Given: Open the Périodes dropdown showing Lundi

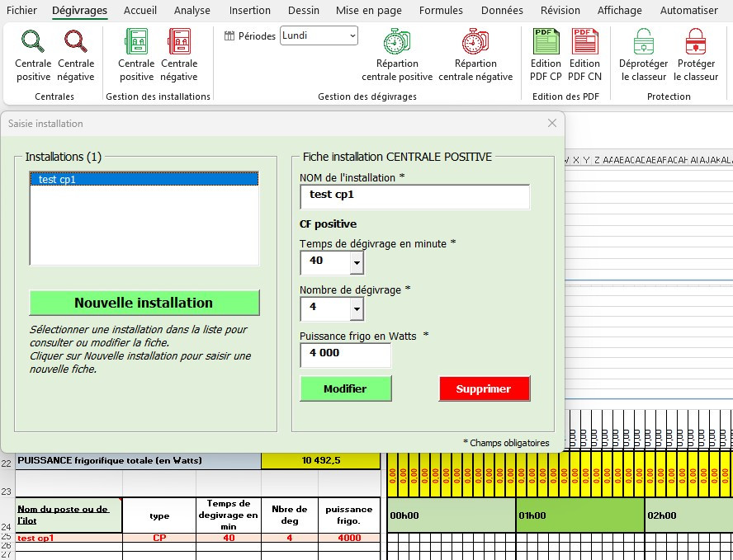Looking at the screenshot, I should click(x=352, y=35).
